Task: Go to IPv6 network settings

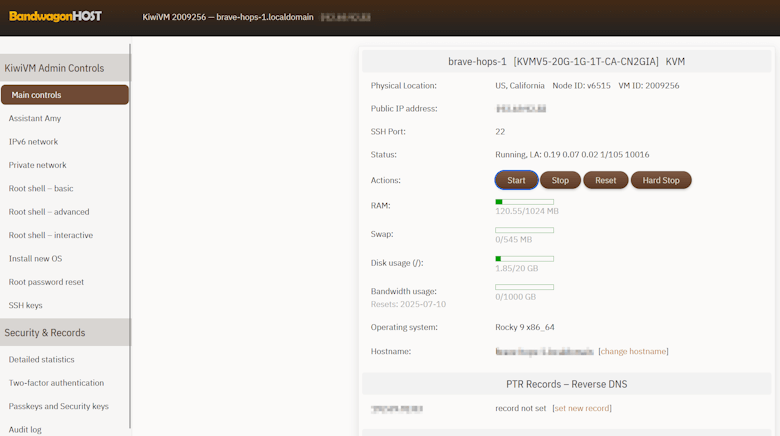Action: pos(33,141)
